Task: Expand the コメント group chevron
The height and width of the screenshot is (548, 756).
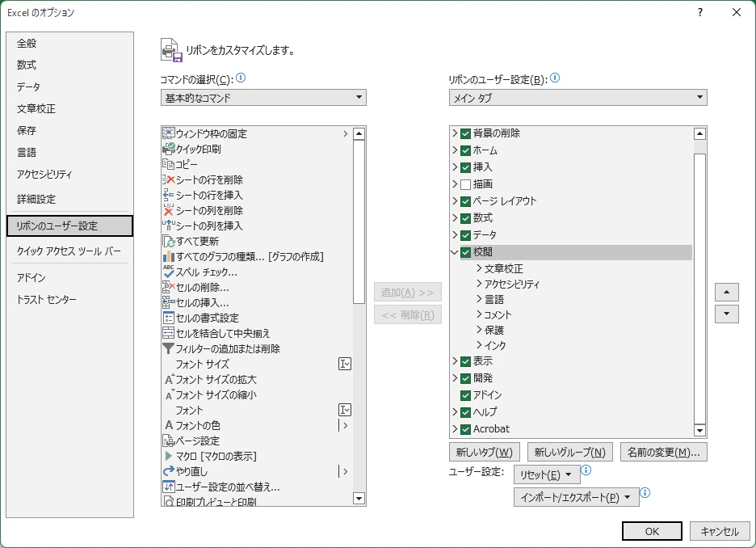Action: [x=479, y=314]
